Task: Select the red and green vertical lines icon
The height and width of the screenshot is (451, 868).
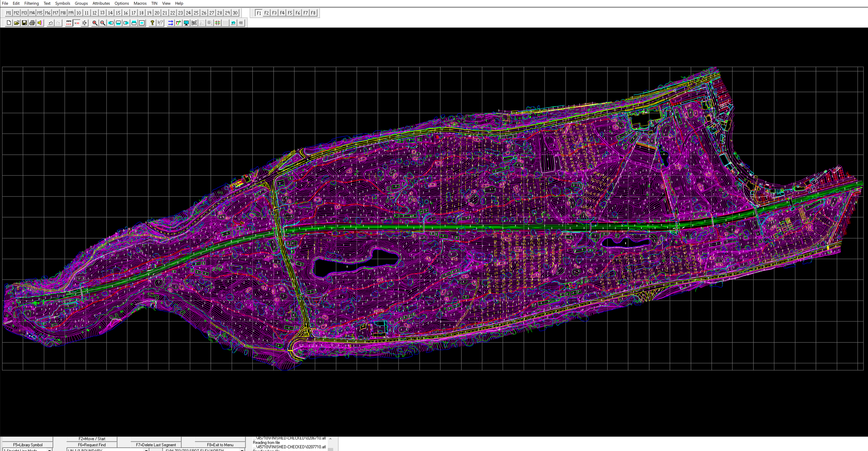Action: pos(218,23)
